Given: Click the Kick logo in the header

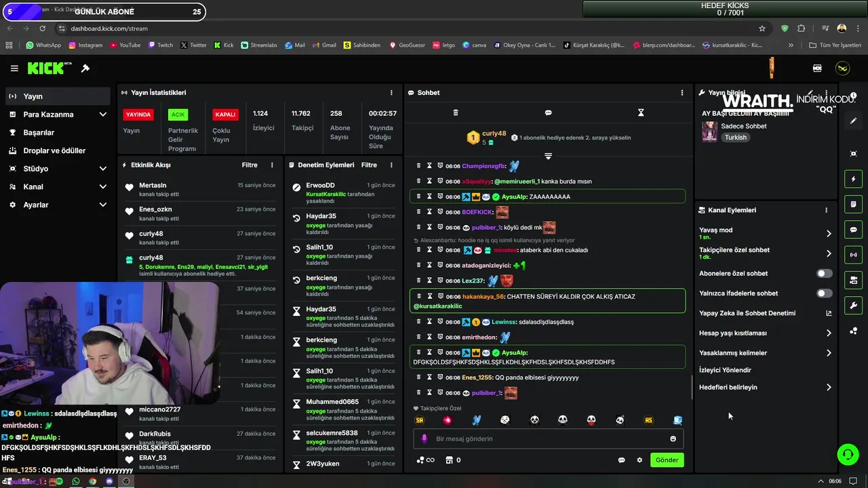Looking at the screenshot, I should [x=49, y=68].
